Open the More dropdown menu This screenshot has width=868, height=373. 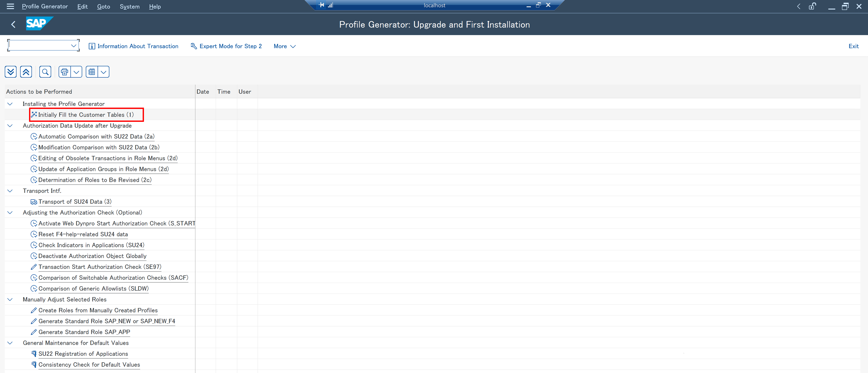click(284, 46)
